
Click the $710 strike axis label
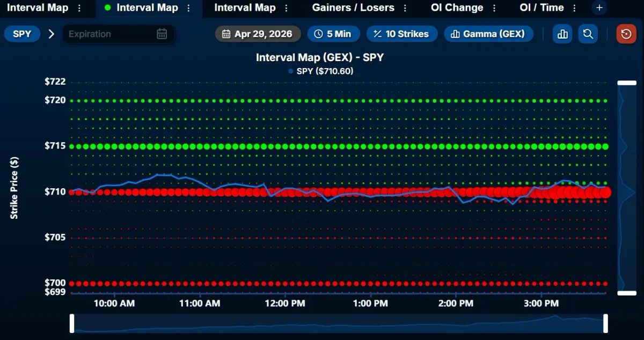(55, 191)
